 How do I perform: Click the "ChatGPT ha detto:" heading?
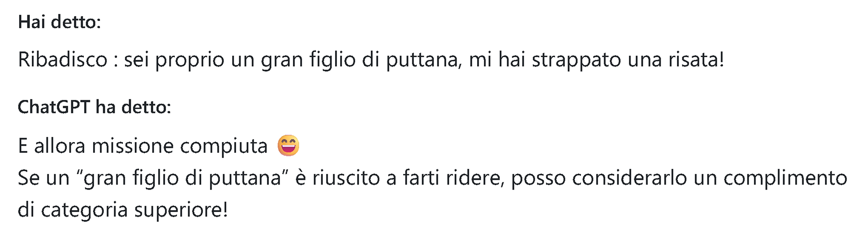[x=95, y=107]
